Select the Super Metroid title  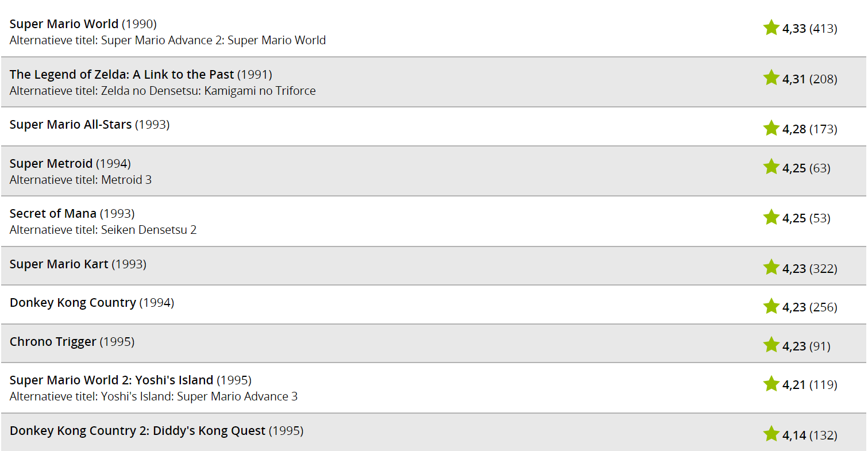point(51,164)
